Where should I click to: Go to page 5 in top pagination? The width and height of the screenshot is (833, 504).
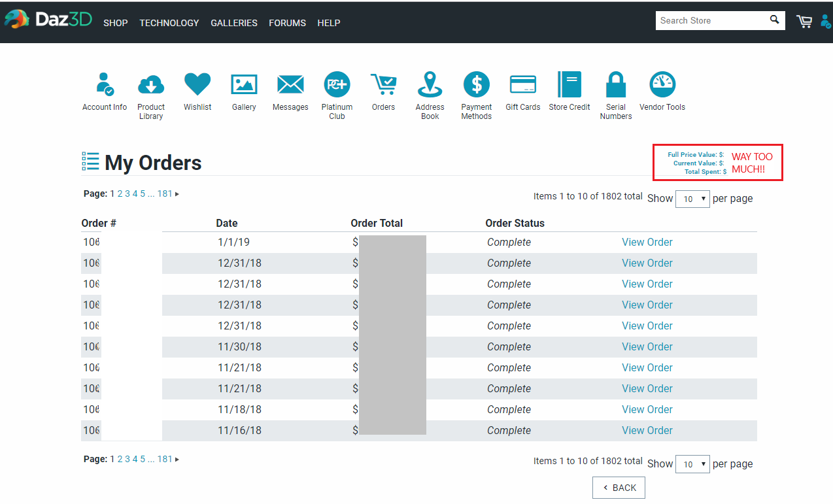tap(143, 193)
